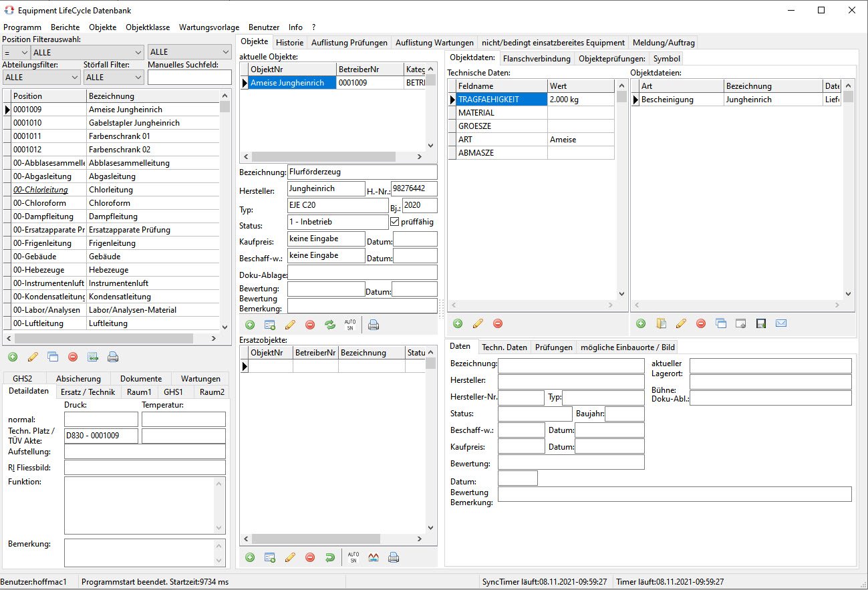
Task: Click the pencil edit icon below position list
Action: 33,357
